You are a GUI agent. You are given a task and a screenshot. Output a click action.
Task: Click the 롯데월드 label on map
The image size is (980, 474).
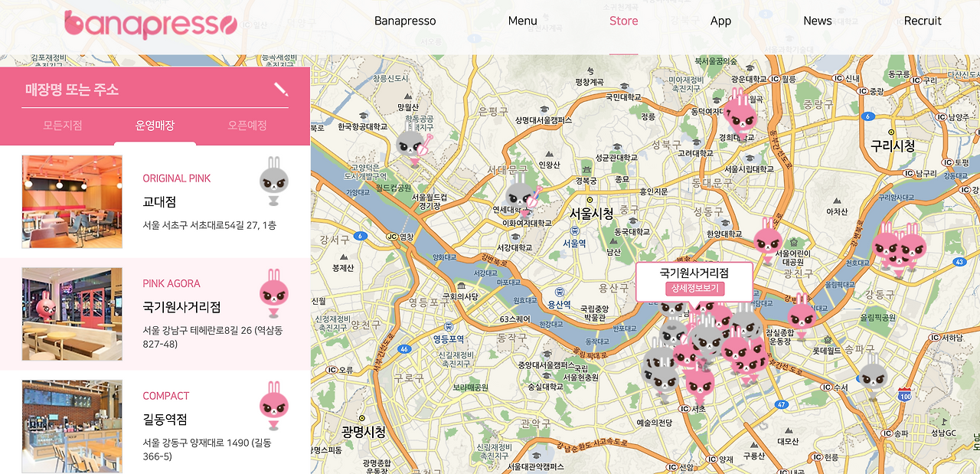827,350
